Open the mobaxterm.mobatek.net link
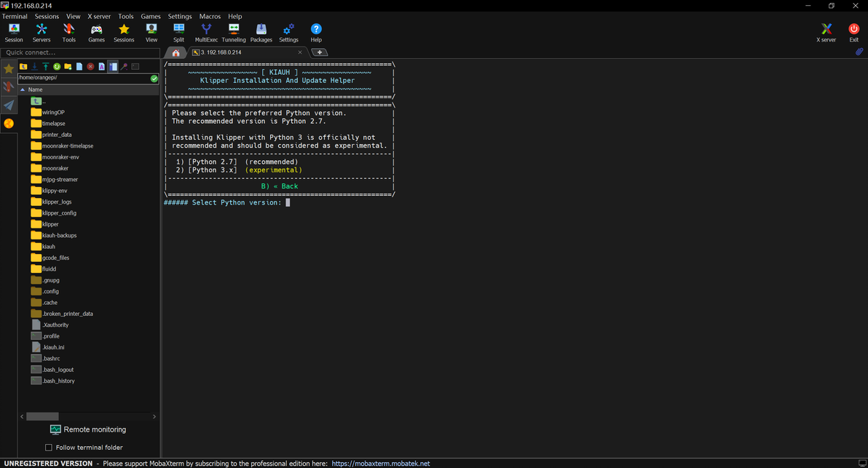 (x=380, y=464)
